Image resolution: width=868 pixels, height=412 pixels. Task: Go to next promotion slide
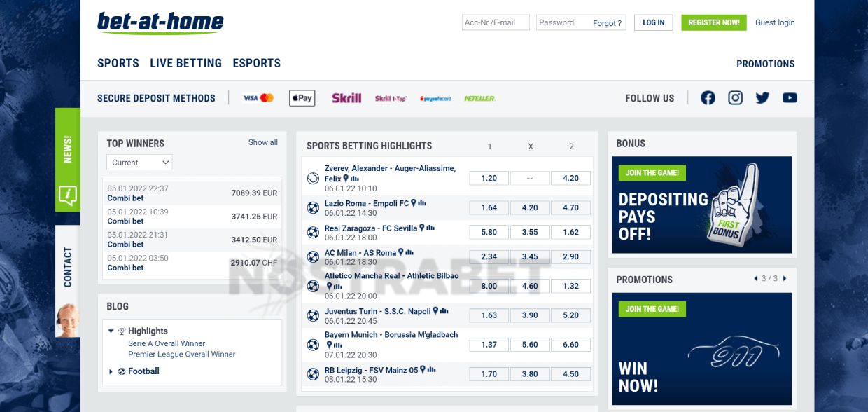click(785, 279)
